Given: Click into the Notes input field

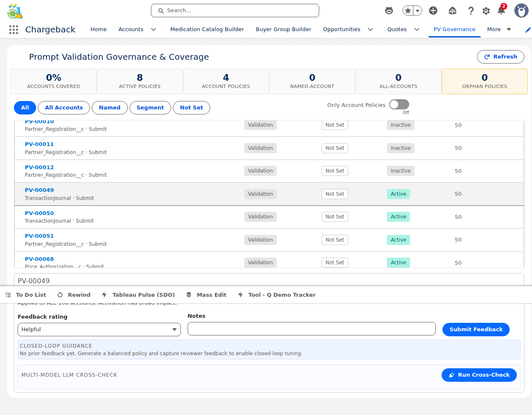Looking at the screenshot, I should tap(312, 329).
